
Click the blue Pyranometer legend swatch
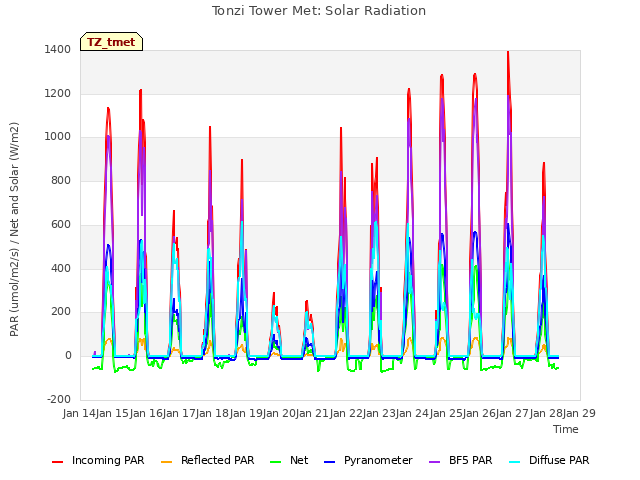pyautogui.click(x=329, y=462)
